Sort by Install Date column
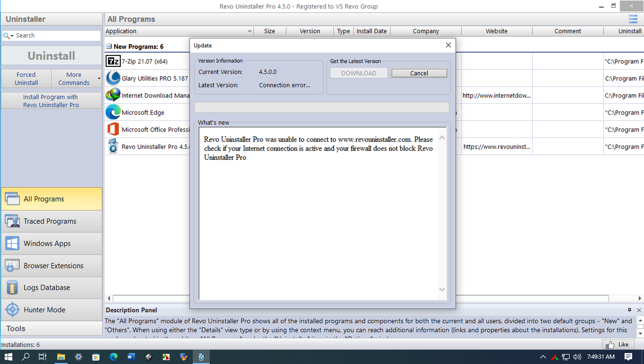 [x=372, y=31]
